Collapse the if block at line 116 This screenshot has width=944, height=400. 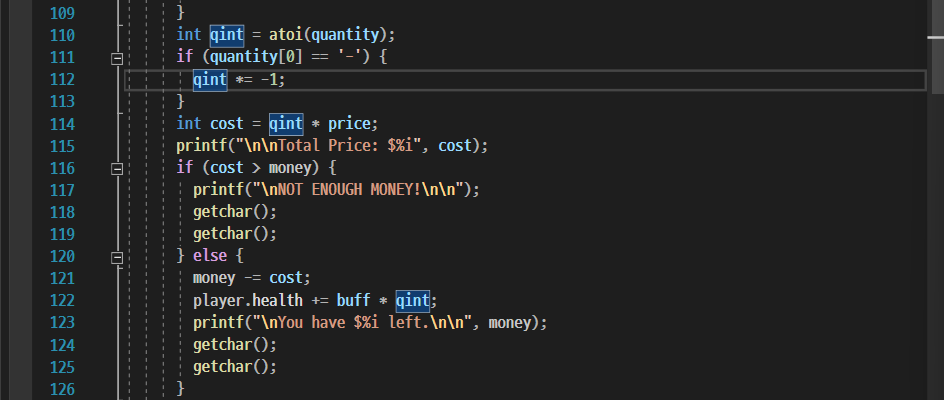[117, 169]
